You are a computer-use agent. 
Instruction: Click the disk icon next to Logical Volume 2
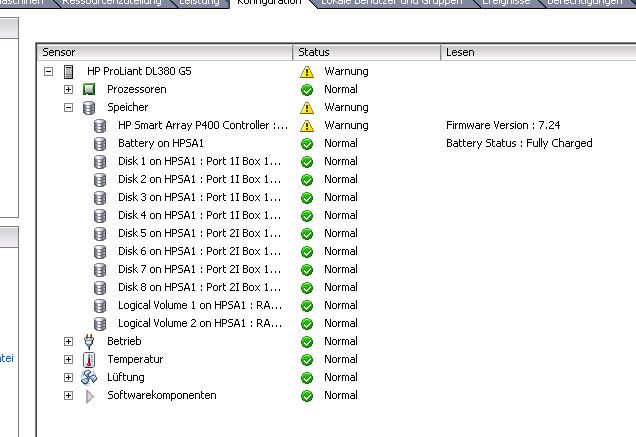100,324
